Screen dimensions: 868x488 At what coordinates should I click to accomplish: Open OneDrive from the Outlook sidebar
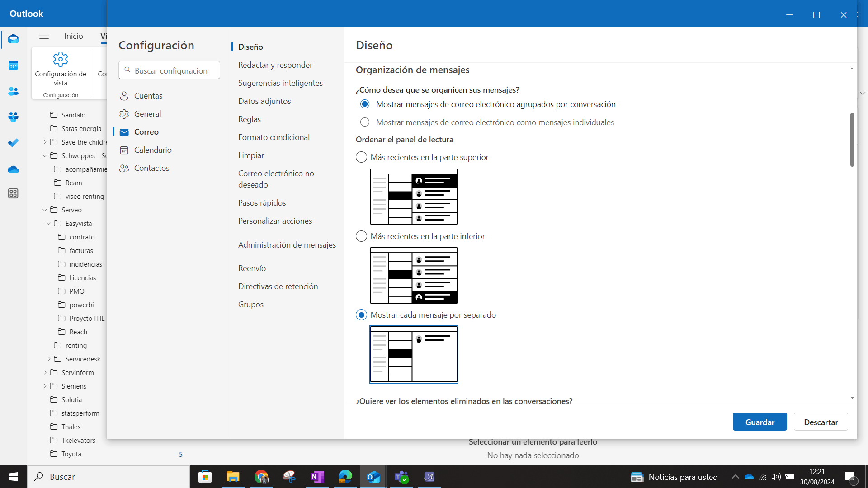pos(13,169)
